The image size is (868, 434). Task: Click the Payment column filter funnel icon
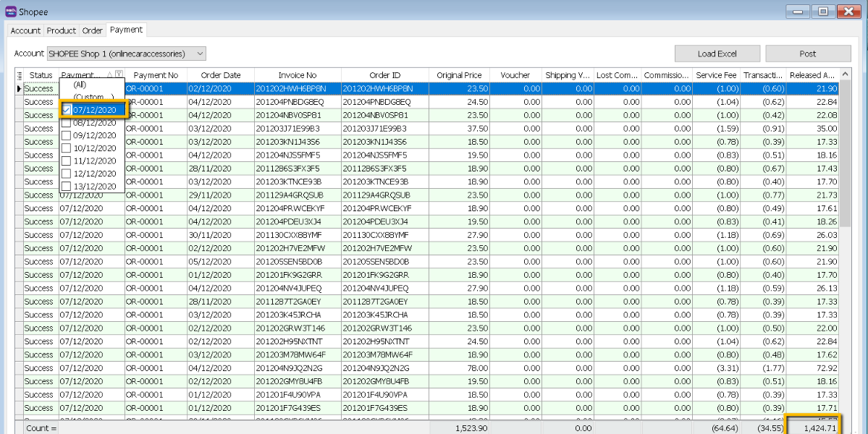[x=119, y=75]
